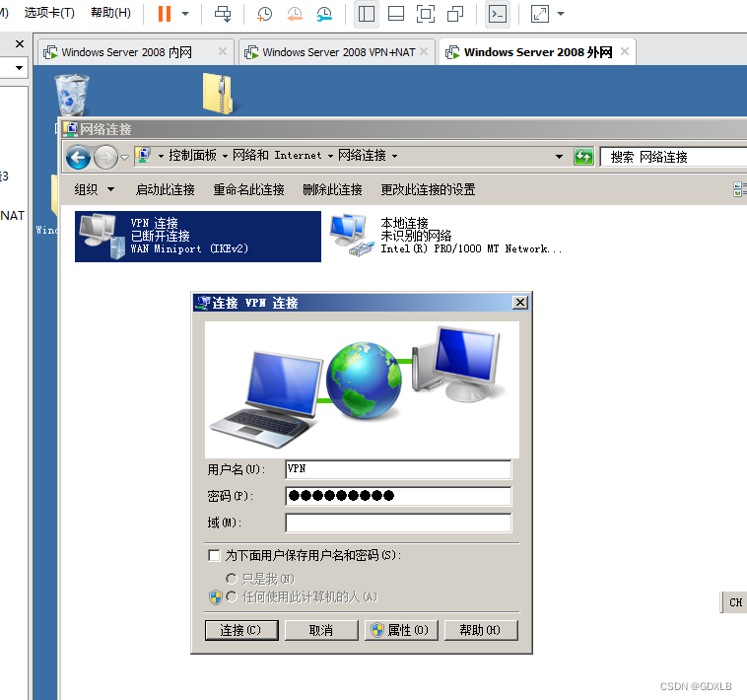Screen dimensions: 747x700
Task: Click the address bar location icon
Action: (x=143, y=156)
